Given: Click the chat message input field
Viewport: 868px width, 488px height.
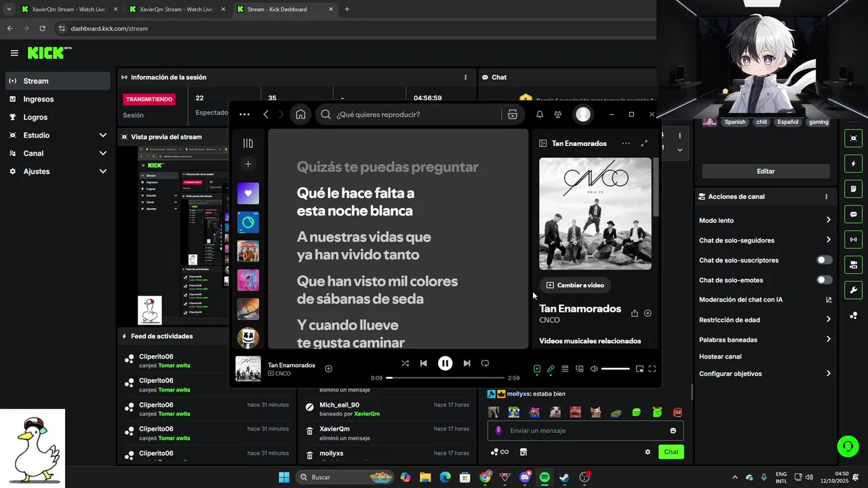Looking at the screenshot, I should (585, 430).
